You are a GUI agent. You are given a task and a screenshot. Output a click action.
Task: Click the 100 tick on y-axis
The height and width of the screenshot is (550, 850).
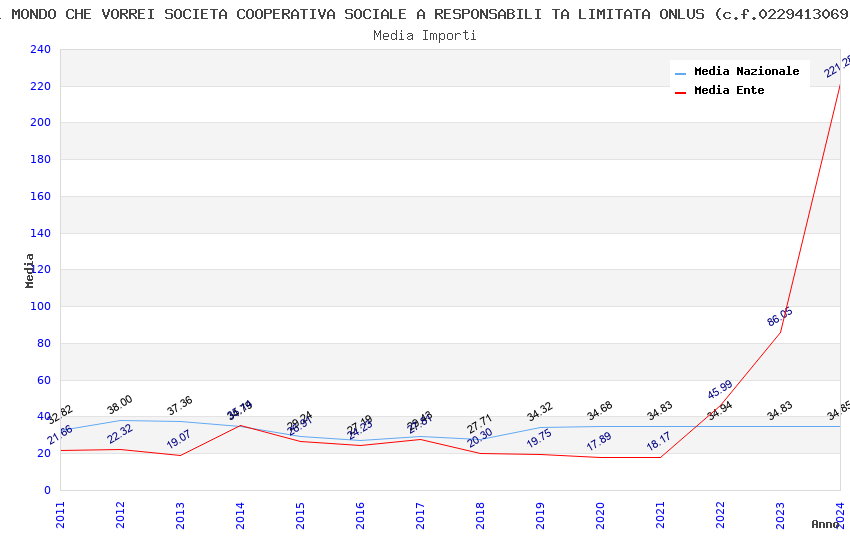click(40, 306)
